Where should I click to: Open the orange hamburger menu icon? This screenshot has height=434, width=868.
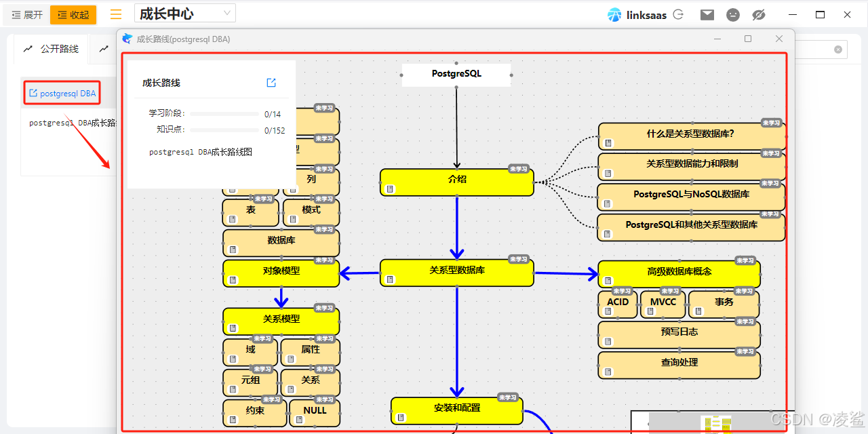coord(115,14)
